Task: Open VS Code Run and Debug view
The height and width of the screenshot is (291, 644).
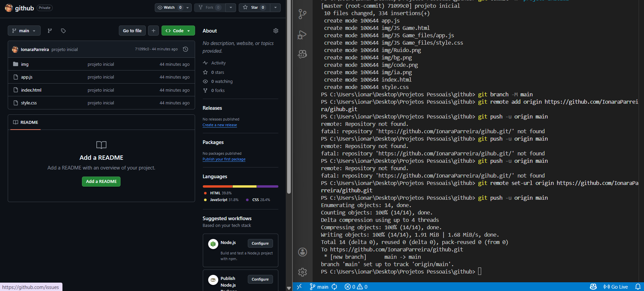Action: point(302,35)
